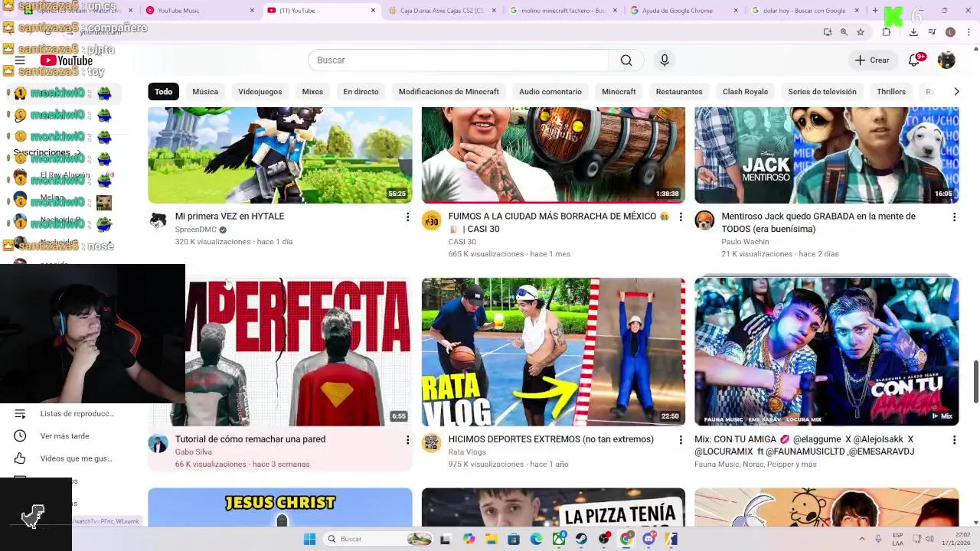Close the (11) YouTube browser tab
Image resolution: width=980 pixels, height=551 pixels.
tap(373, 11)
